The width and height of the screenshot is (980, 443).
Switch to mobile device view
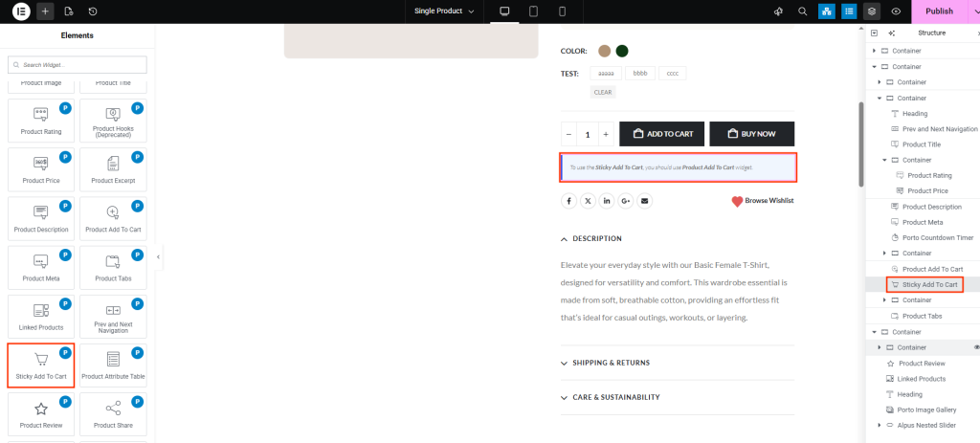(x=562, y=11)
